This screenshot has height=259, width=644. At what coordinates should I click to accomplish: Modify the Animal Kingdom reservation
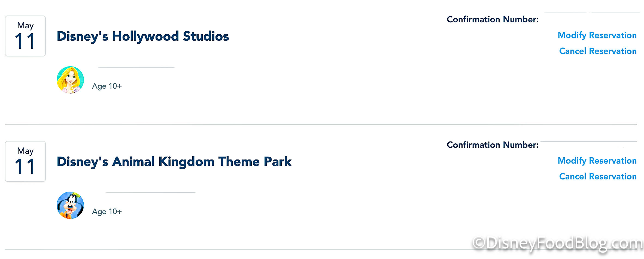coord(597,161)
